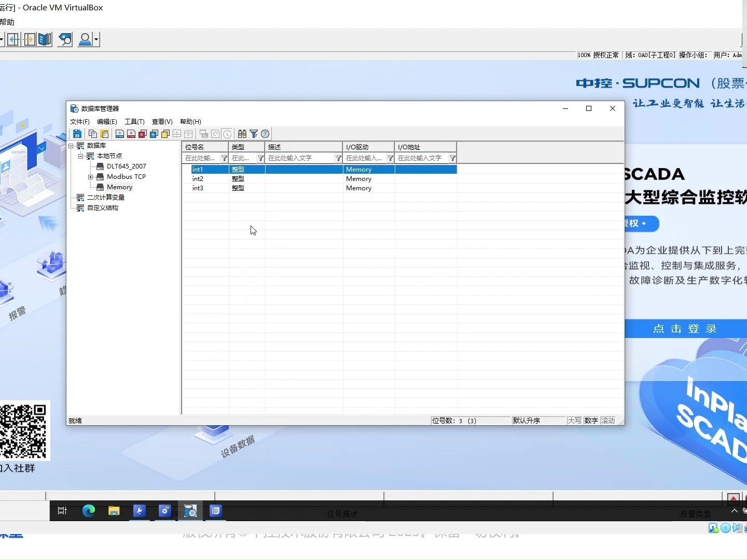The image size is (747, 560).
Task: Select the int2 table row
Action: point(320,179)
